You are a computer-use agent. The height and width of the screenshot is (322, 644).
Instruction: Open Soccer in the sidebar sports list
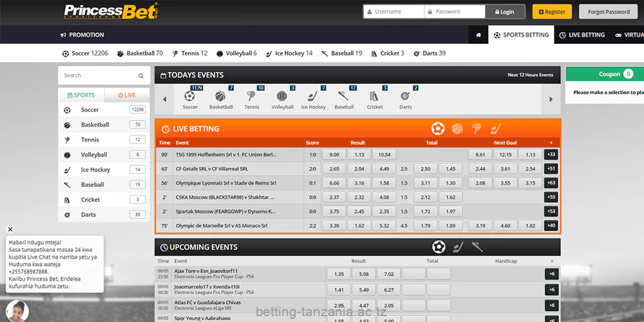coord(104,110)
